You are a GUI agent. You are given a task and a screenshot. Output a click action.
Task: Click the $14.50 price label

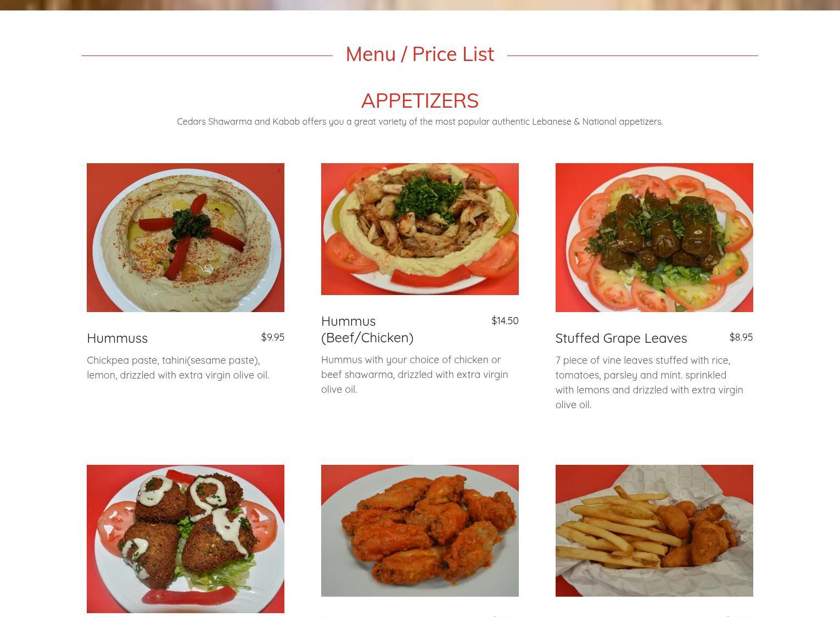505,321
